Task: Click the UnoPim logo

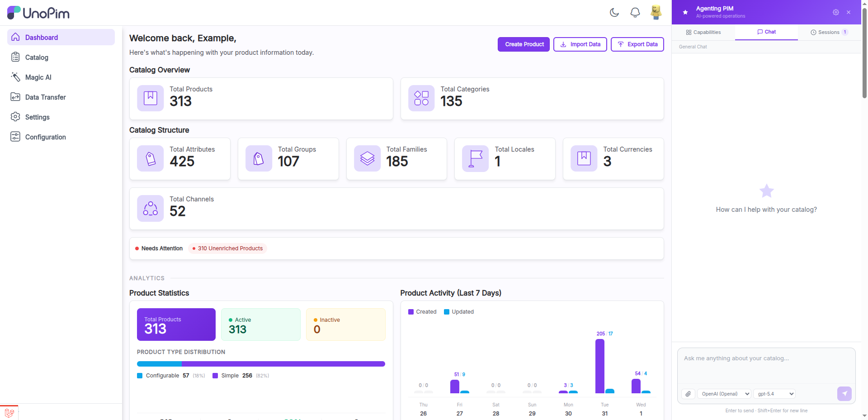Action: click(x=38, y=13)
